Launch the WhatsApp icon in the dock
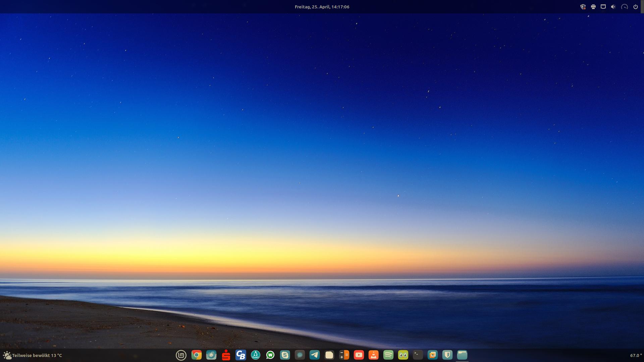The image size is (644, 362). tap(270, 355)
